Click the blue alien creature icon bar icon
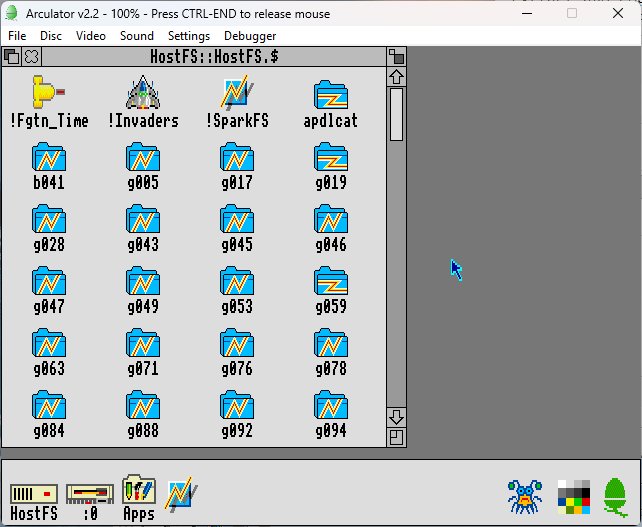 (525, 497)
